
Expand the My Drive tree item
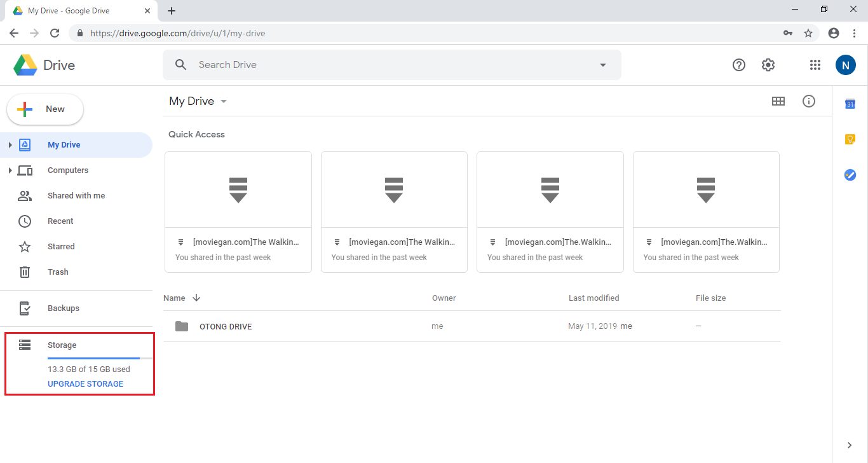coord(9,145)
